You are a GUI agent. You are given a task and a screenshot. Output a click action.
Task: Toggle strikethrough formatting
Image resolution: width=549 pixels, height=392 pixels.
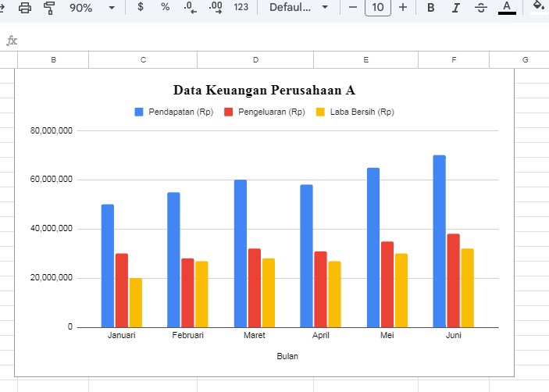[481, 7]
